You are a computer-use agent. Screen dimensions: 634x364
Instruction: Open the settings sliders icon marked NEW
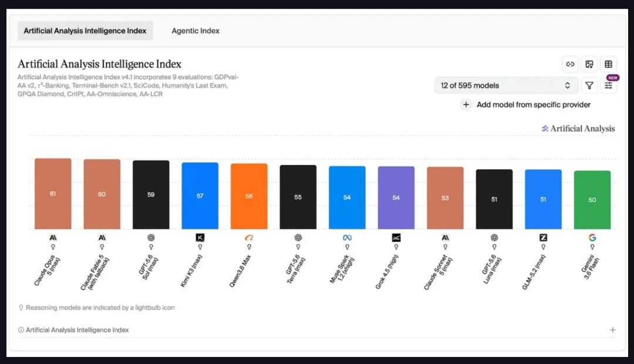(608, 85)
